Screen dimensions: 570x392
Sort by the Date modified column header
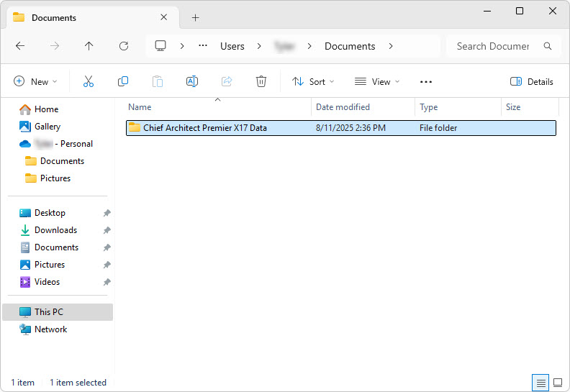click(x=343, y=106)
